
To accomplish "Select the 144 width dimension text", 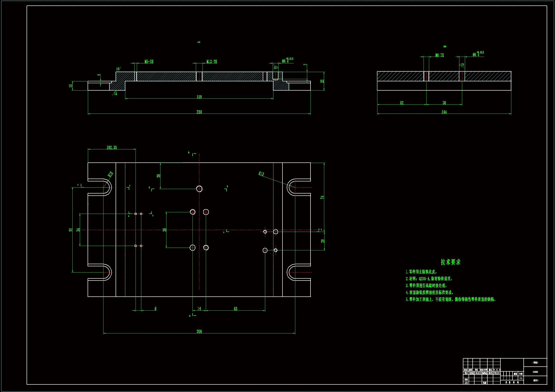I will (x=444, y=112).
